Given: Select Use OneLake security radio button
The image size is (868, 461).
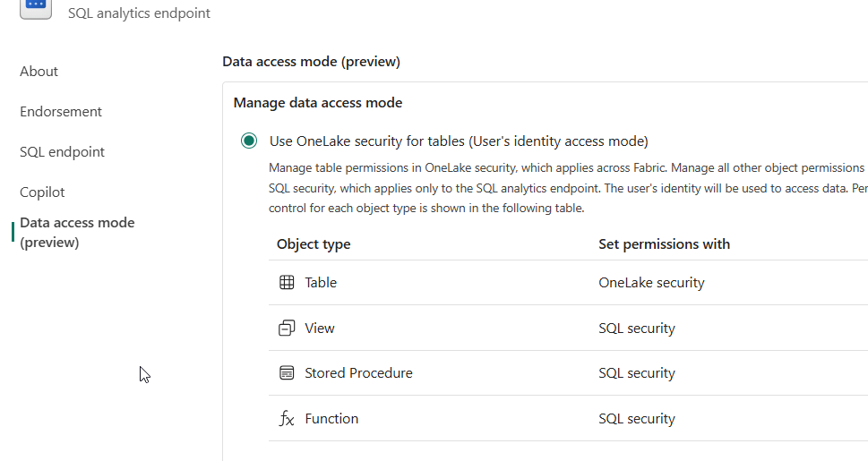Looking at the screenshot, I should (x=248, y=141).
